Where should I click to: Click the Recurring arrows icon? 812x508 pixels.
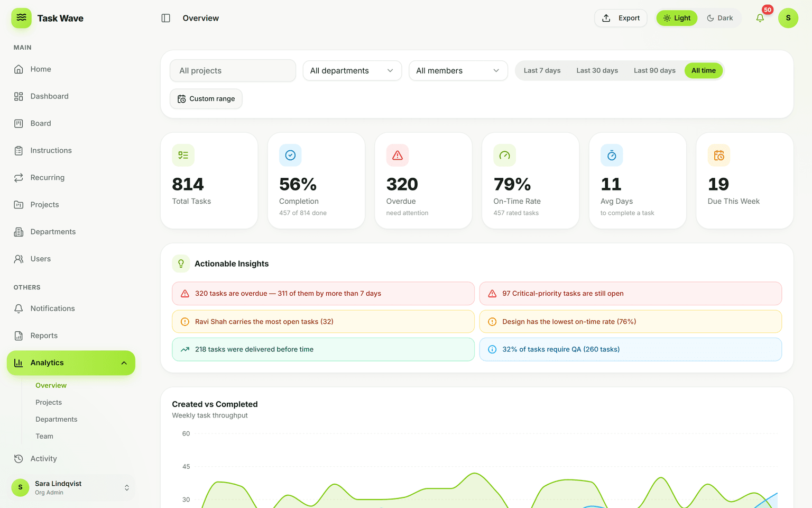(19, 178)
